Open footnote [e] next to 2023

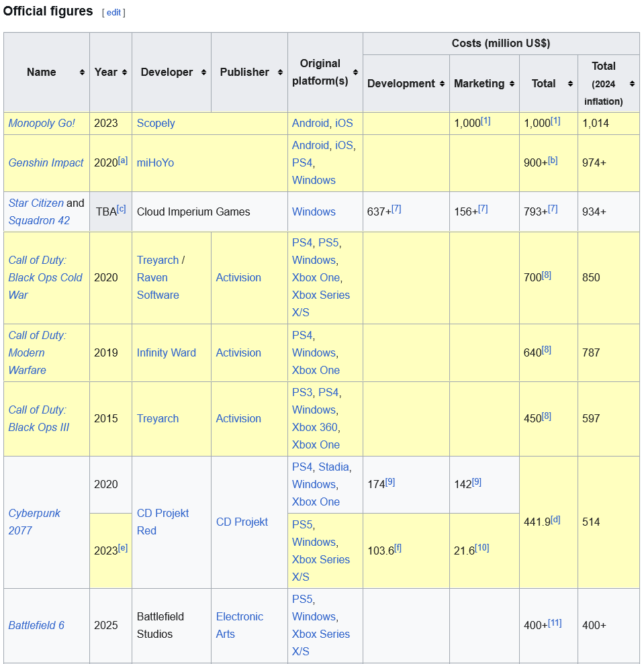coord(123,548)
